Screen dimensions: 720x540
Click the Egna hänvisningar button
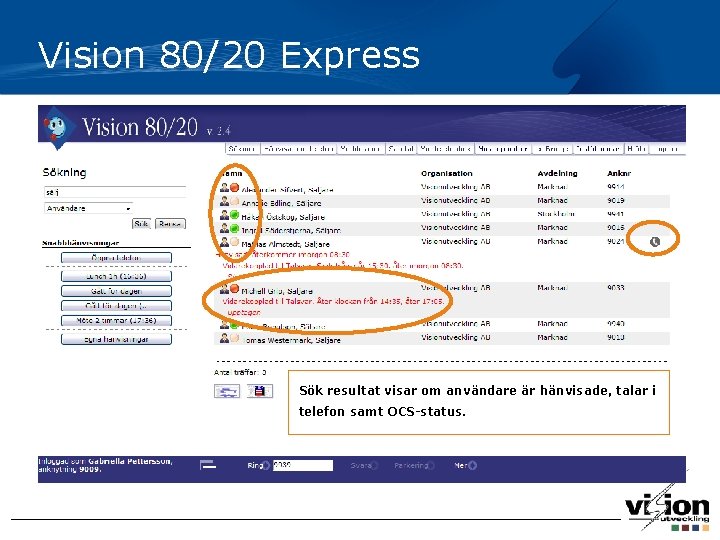pyautogui.click(x=116, y=339)
